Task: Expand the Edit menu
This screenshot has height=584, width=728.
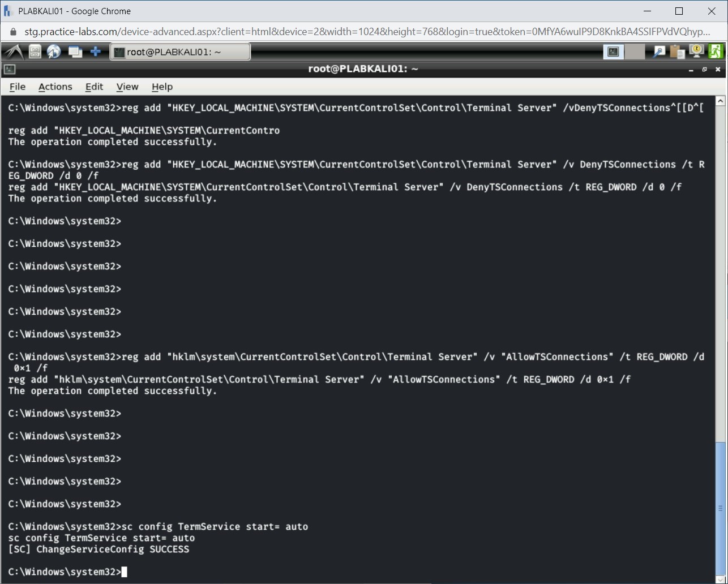Action: tap(94, 87)
